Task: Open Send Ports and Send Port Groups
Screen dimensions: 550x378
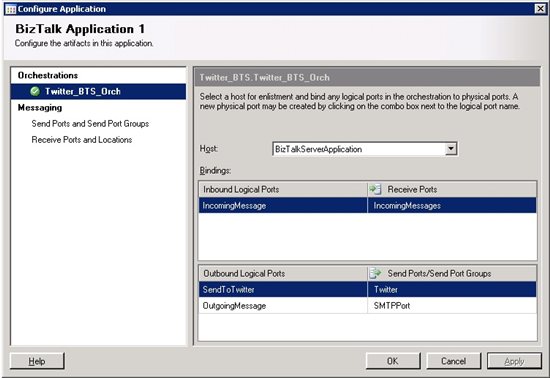Action: pos(90,123)
